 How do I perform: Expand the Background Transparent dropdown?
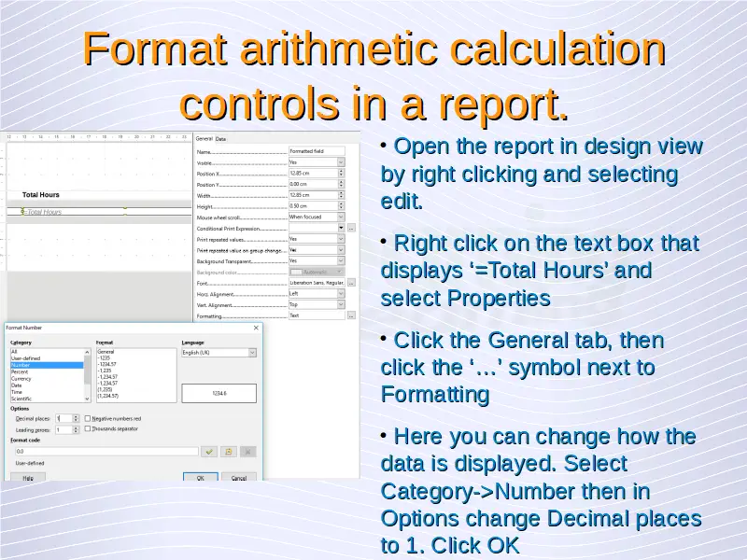[x=341, y=260]
